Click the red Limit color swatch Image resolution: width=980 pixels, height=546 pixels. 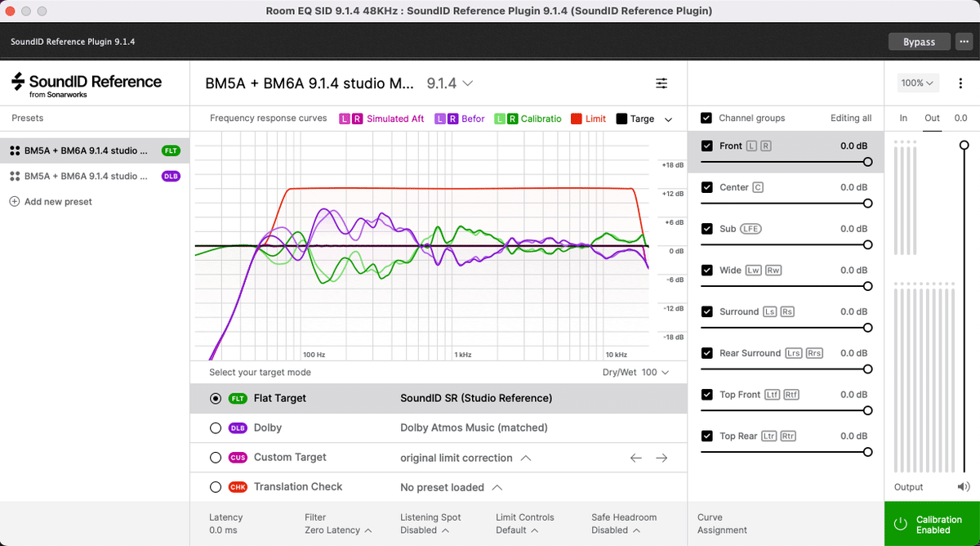576,119
